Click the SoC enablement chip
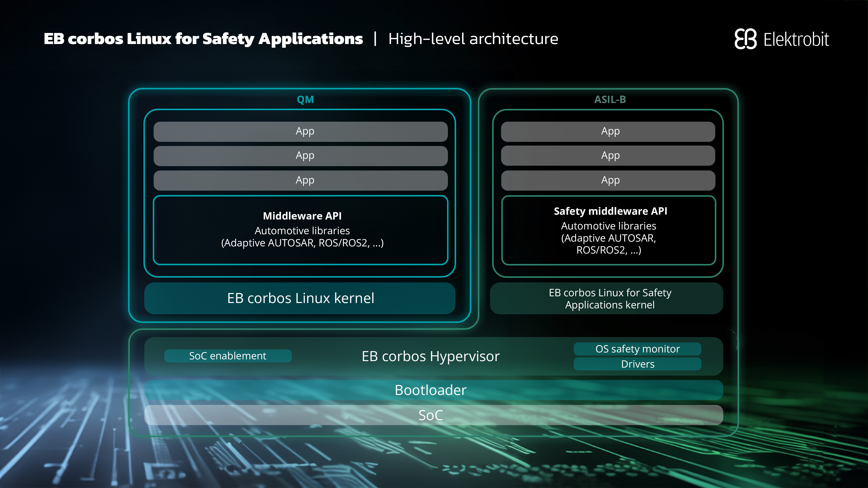The width and height of the screenshot is (868, 488). (228, 356)
